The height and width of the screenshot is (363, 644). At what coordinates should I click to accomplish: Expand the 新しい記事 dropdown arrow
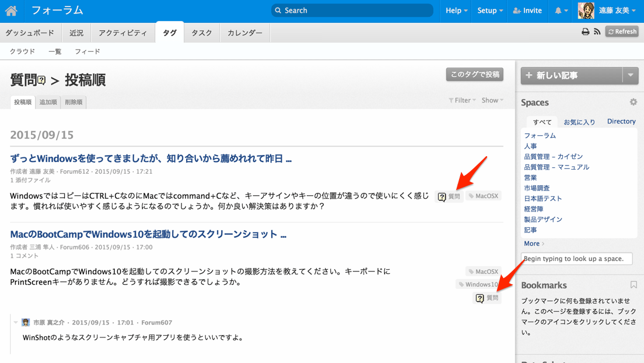coord(631,76)
